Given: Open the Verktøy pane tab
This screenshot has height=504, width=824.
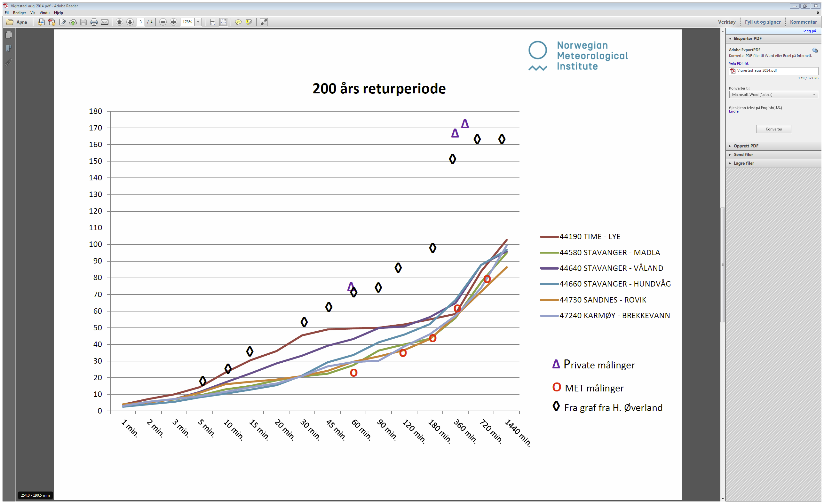Looking at the screenshot, I should [727, 22].
